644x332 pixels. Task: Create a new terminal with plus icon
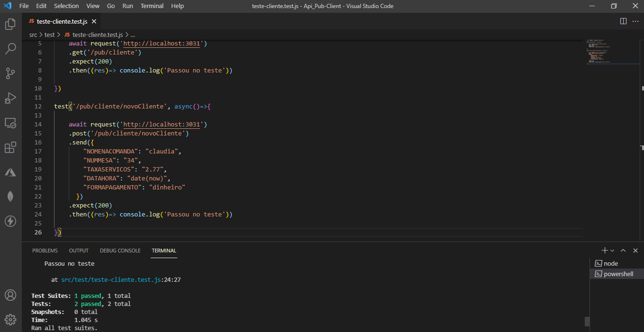pos(604,250)
